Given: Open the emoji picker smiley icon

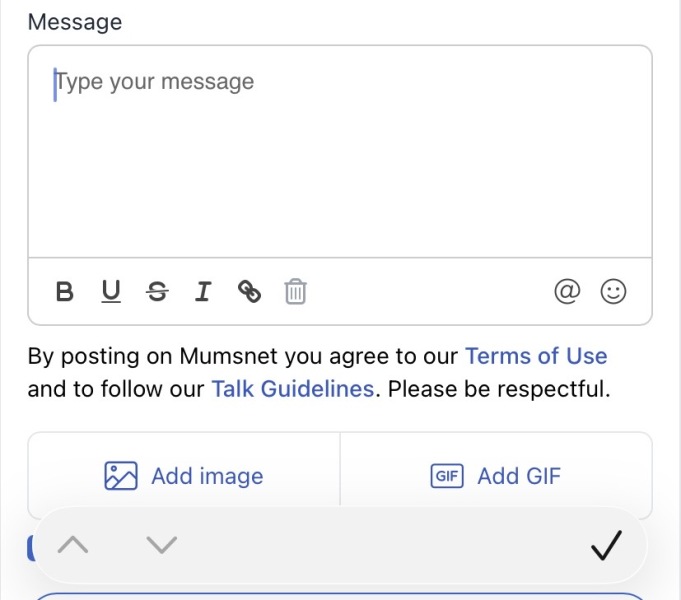Looking at the screenshot, I should (x=613, y=292).
